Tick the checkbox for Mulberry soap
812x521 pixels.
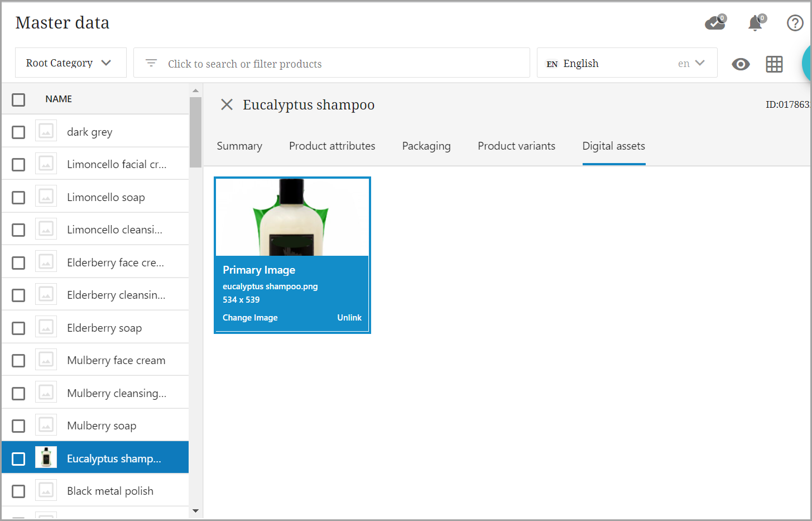pos(18,426)
